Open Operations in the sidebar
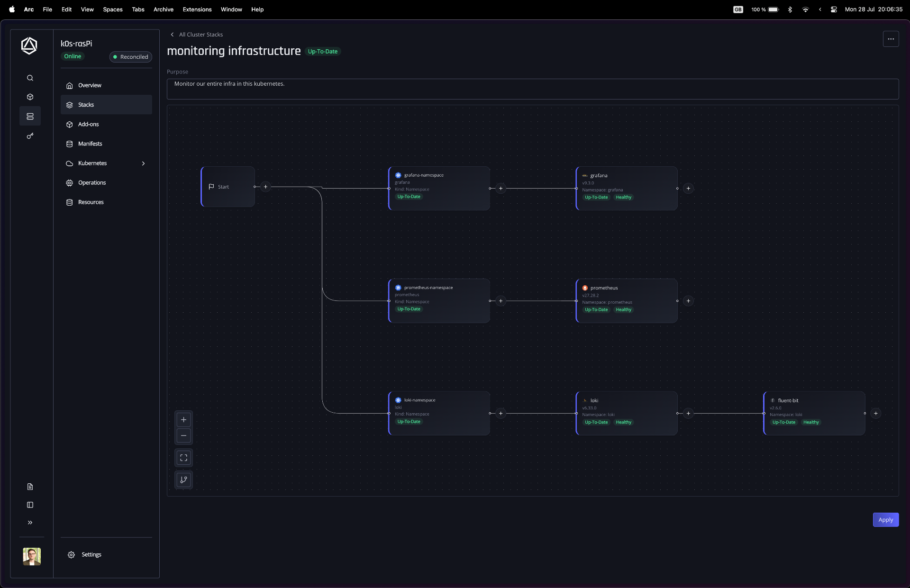Screen dimensions: 910x588 coord(106,182)
